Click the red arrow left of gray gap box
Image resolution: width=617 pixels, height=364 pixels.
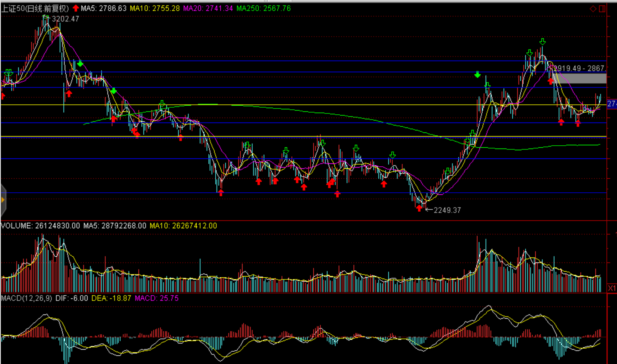(550, 81)
